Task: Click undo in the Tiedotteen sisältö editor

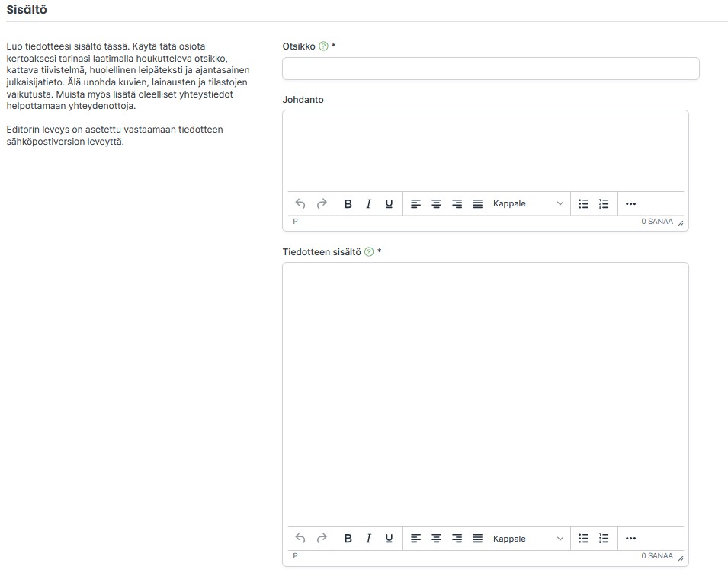Action: coord(300,539)
